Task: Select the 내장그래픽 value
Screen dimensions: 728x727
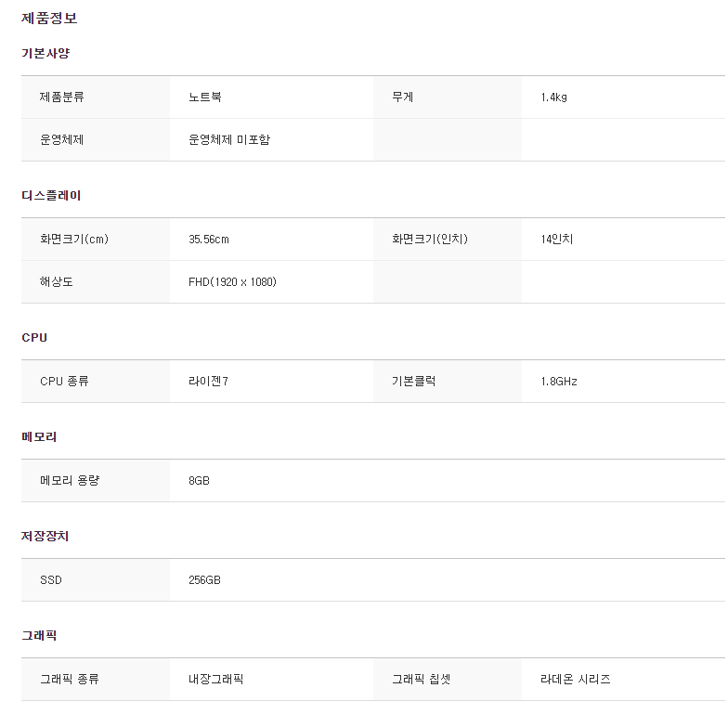Action: click(x=215, y=680)
